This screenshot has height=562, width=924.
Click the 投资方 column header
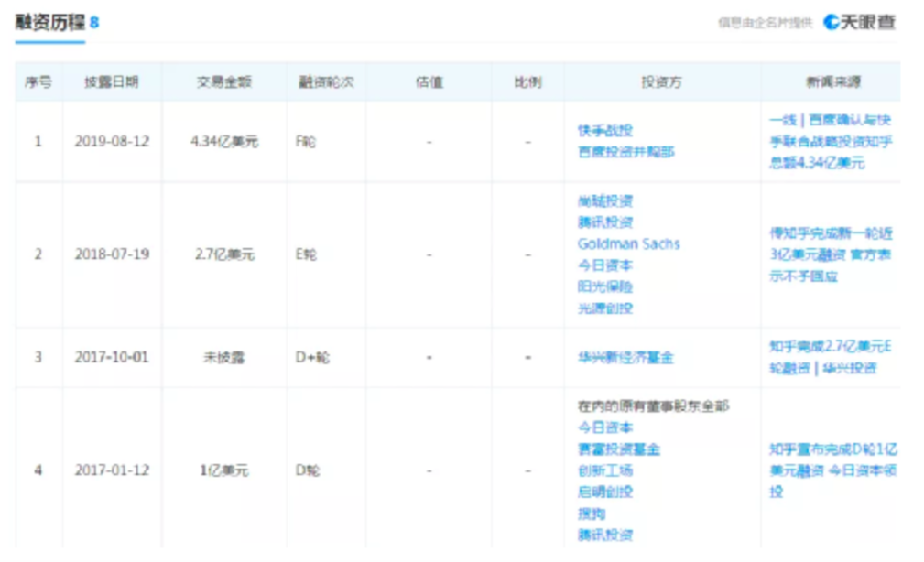[x=661, y=81]
